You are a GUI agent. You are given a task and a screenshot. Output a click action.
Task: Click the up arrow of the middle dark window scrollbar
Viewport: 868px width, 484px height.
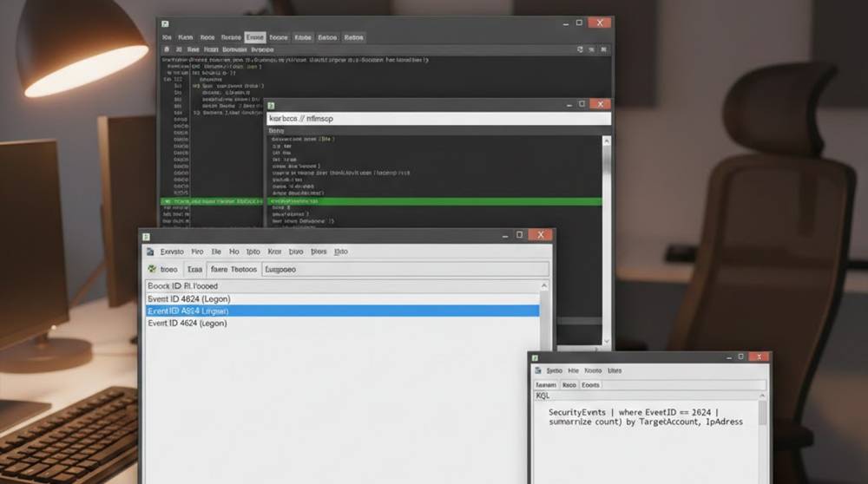[607, 141]
